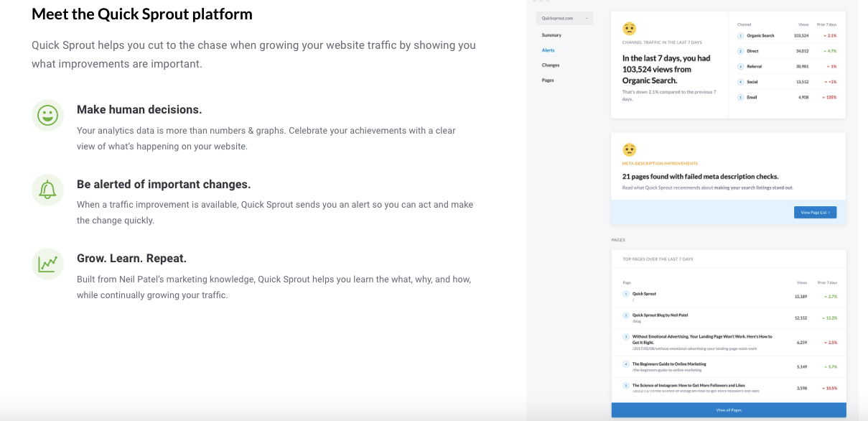Click the Organic Search channel name
Screen dimensions: 868x421
pyautogui.click(x=760, y=35)
